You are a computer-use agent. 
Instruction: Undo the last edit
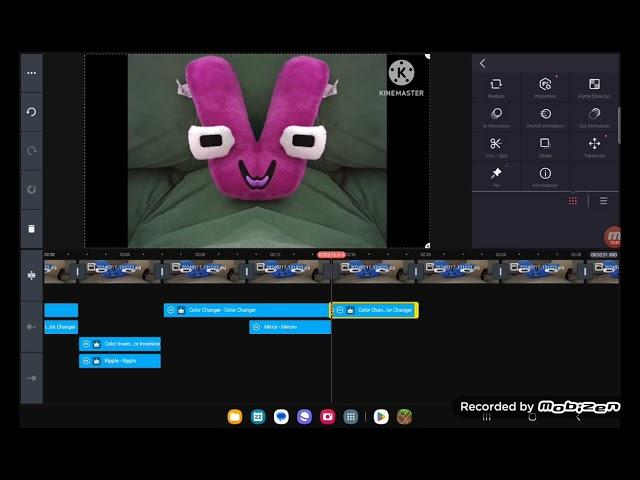31,112
